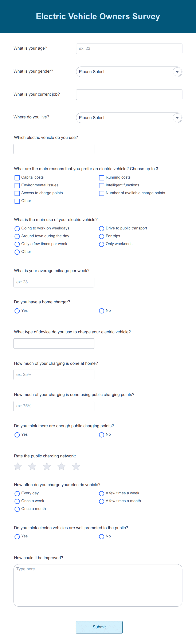Submit the survey form
Image resolution: width=196 pixels, height=644 pixels.
click(x=99, y=627)
